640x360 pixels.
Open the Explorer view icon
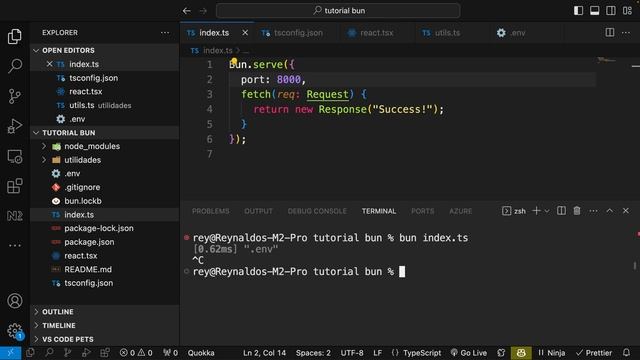click(x=15, y=37)
